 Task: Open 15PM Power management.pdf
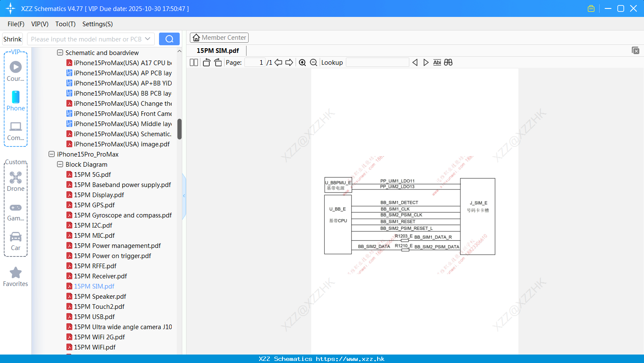[x=113, y=246]
